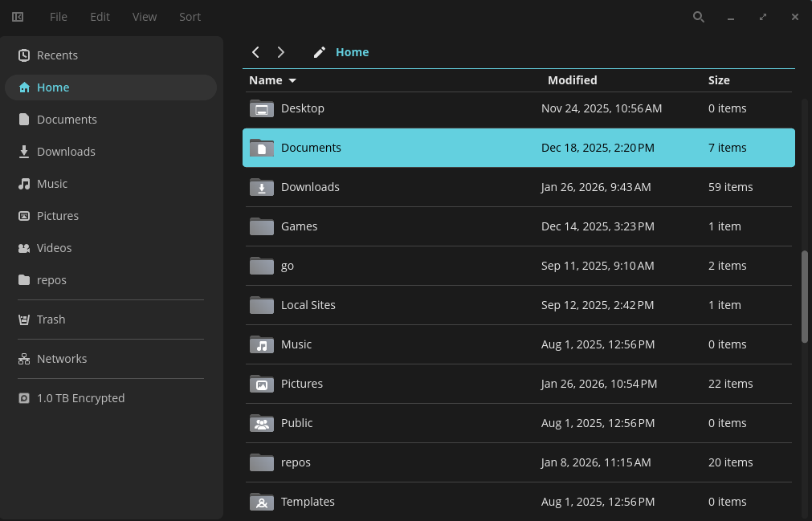Expand the Name sort dropdown arrow
812x521 pixels.
click(x=292, y=80)
